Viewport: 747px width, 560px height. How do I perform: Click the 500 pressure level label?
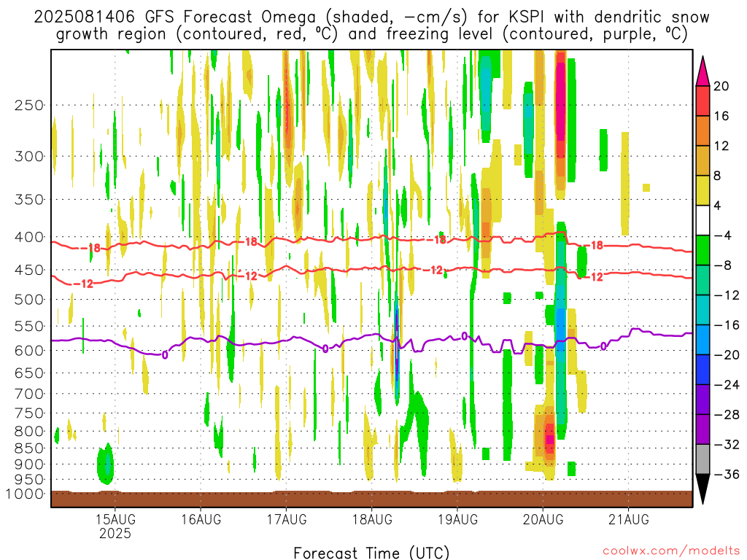click(29, 300)
